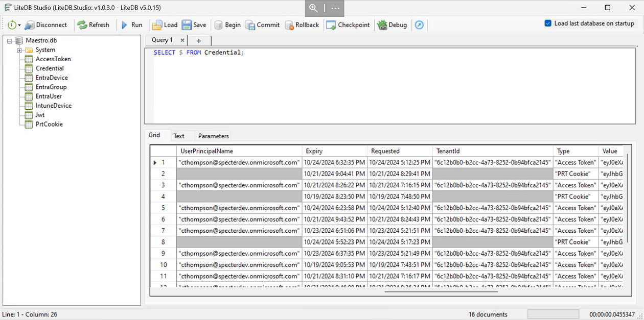Expand the System folder node
Screen dimensions: 644x320
tap(19, 50)
